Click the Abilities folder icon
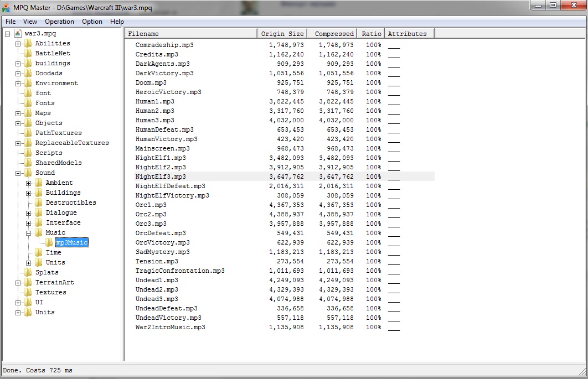This screenshot has width=588, height=379. pos(28,44)
